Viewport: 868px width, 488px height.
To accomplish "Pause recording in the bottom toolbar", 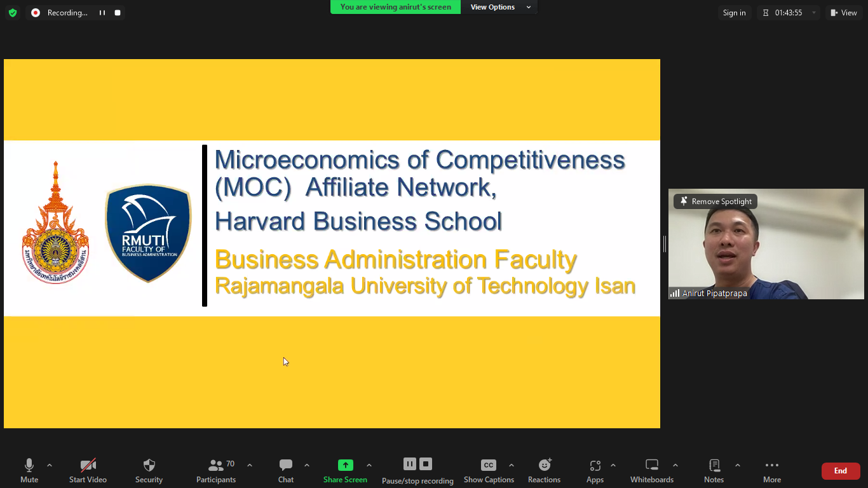I will [x=410, y=464].
